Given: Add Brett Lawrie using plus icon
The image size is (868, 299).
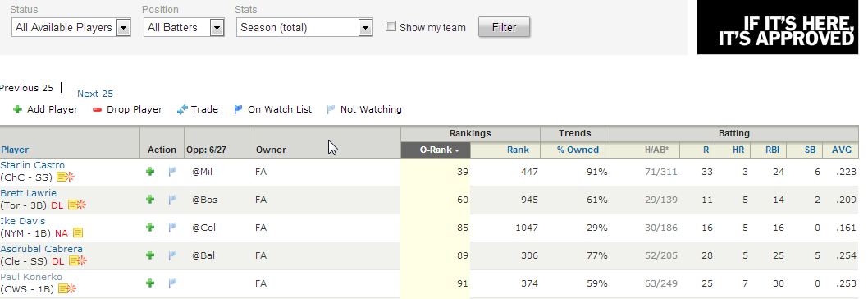Looking at the screenshot, I should pos(150,200).
